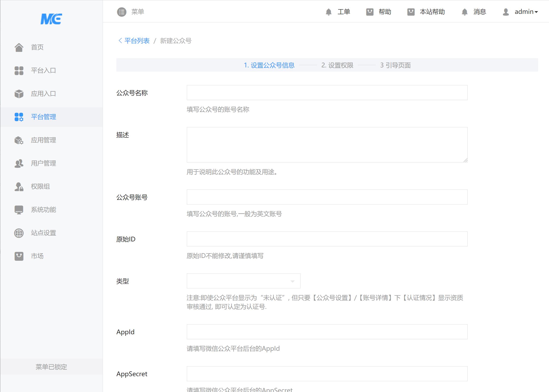Focus the 原始ID input field

click(x=327, y=239)
